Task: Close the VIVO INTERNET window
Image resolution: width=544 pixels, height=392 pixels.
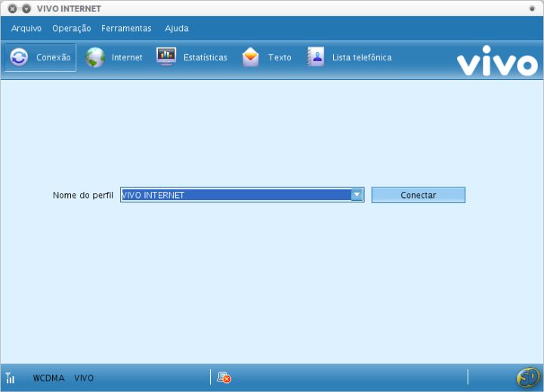Action: [x=13, y=8]
